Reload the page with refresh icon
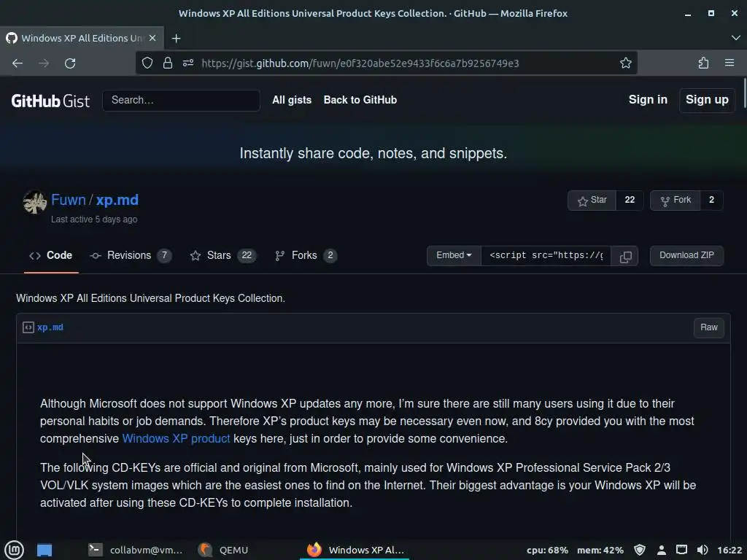747x560 pixels. coord(70,63)
